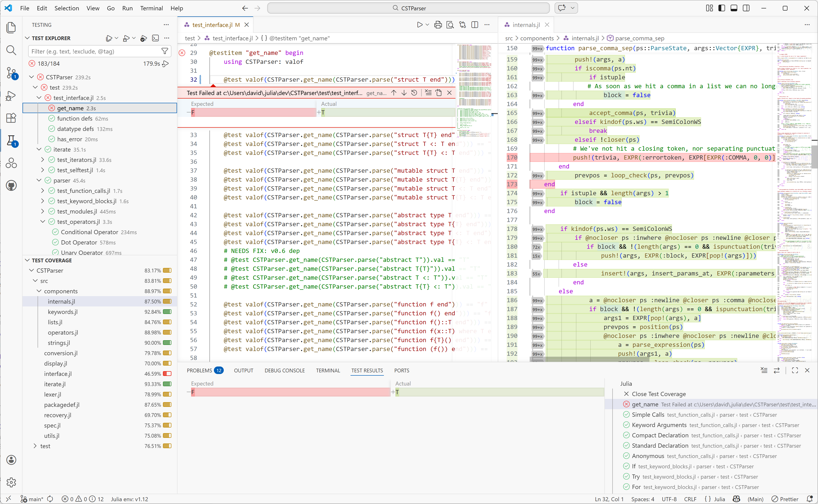
Task: Open working changes with the compare icon
Action: 463,25
